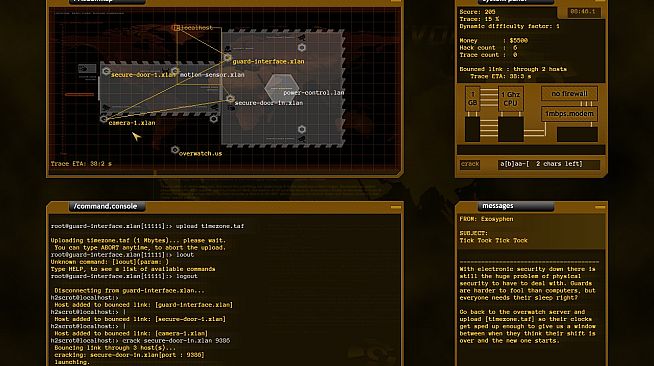Viewport: 654px width, 366px height.
Task: Click 'Host added to bounced link: [camera-1.xlan]'
Action: click(131, 333)
